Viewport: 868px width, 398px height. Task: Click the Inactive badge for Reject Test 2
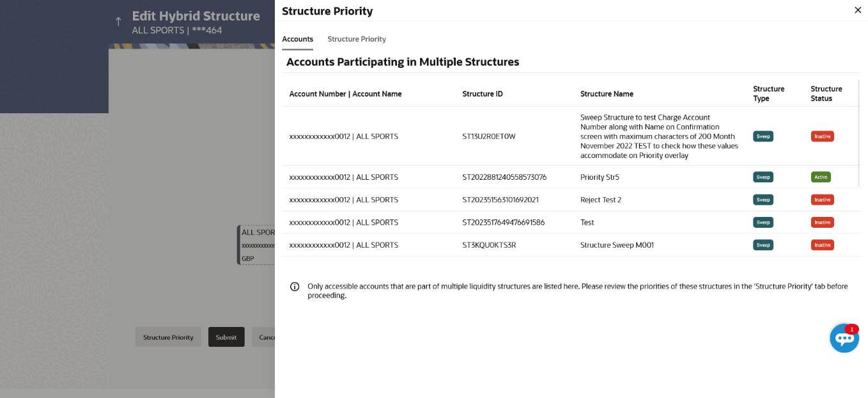[x=822, y=200]
